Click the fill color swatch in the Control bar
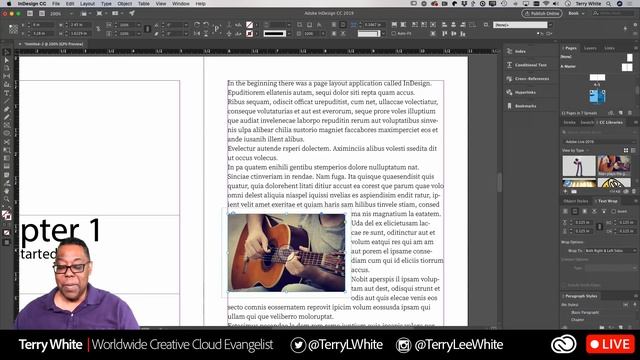This screenshot has width=640, height=360. pos(249,25)
